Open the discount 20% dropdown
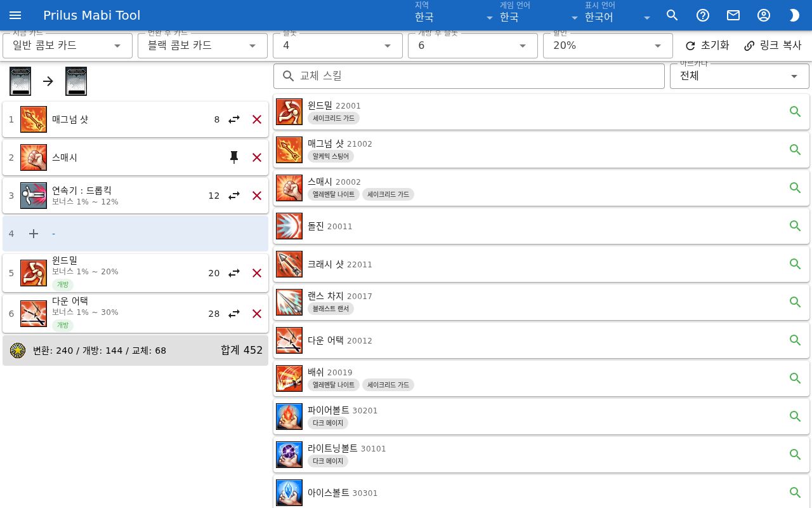 (608, 46)
